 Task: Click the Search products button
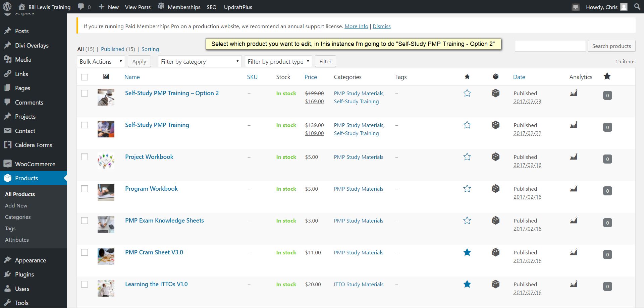point(611,46)
